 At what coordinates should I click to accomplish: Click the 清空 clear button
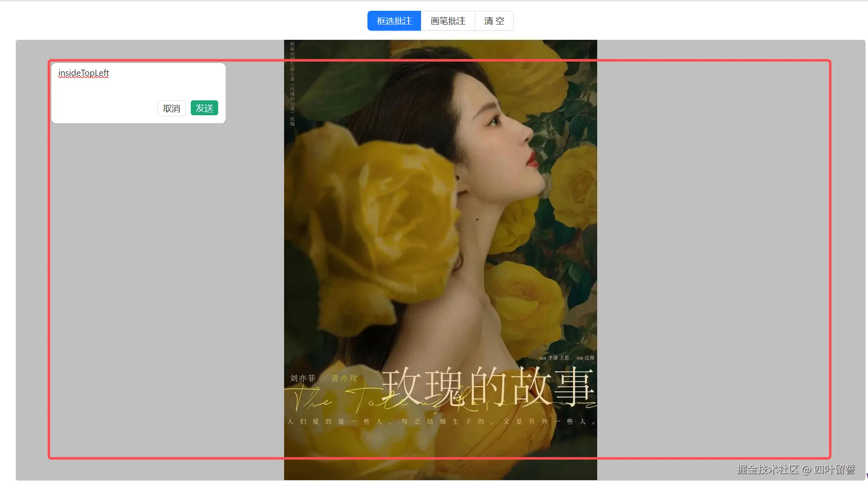click(494, 21)
